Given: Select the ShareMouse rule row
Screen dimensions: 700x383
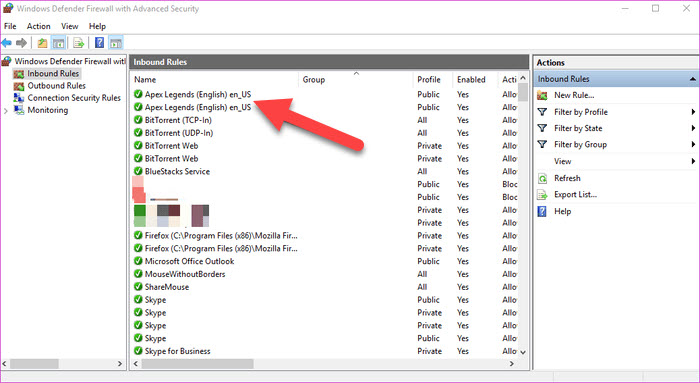Looking at the screenshot, I should tap(167, 287).
